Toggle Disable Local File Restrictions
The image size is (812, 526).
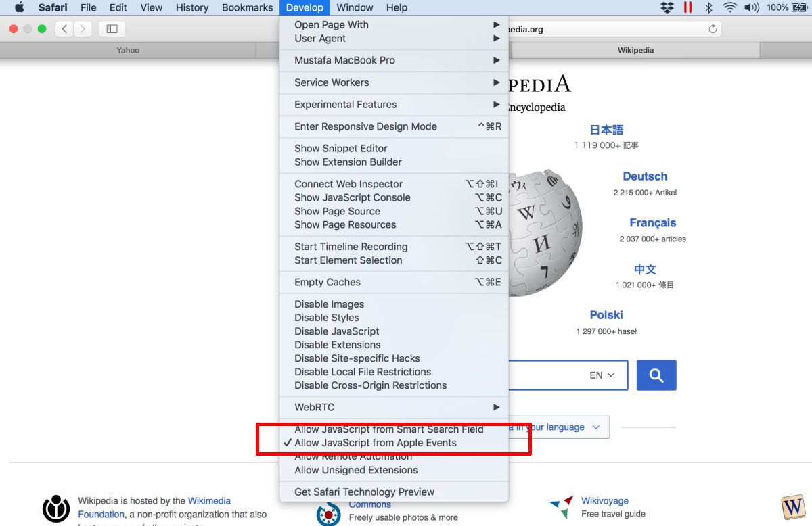click(394, 372)
